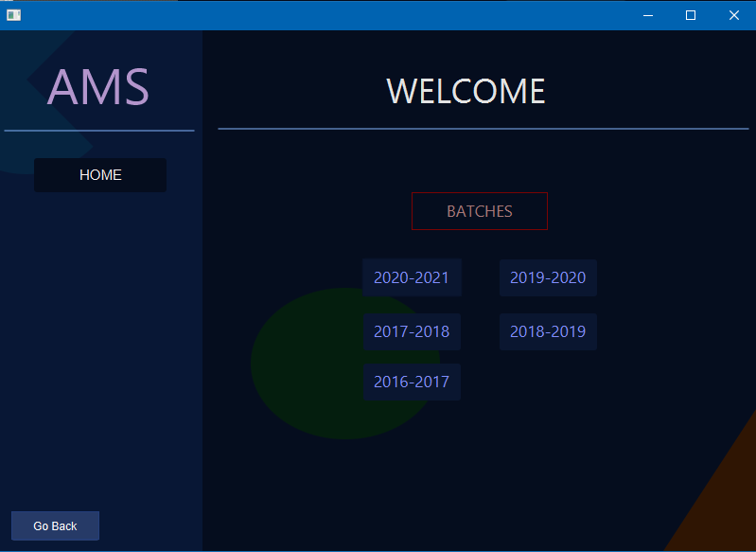Viewport: 756px width, 552px height.
Task: Open the 2020-2021 batch
Action: coord(412,277)
